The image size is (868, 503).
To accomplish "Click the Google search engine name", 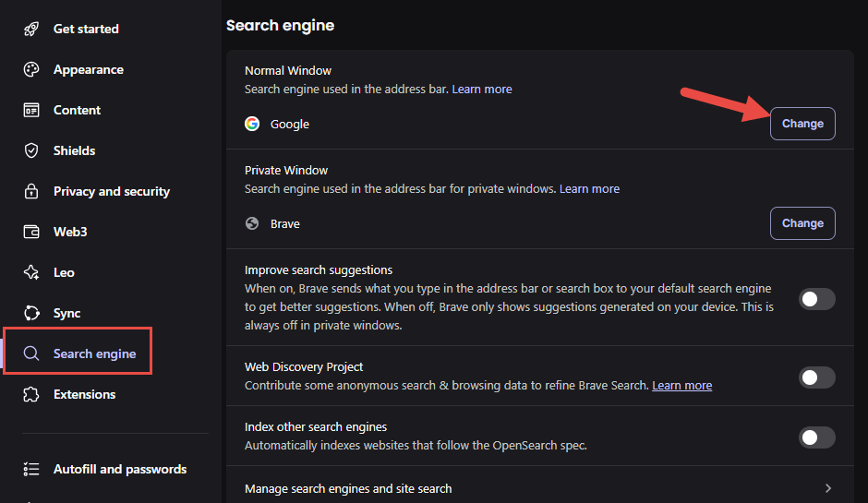I will (x=290, y=124).
